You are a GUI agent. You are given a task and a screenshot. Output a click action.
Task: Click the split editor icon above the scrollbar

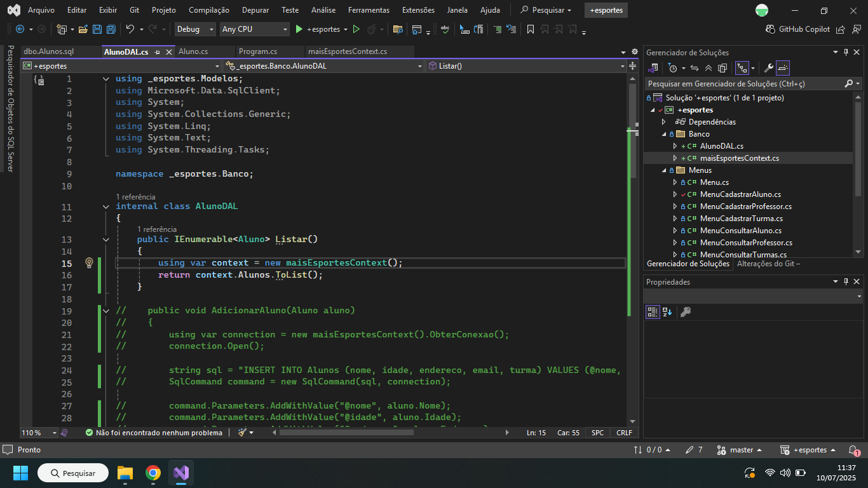(632, 65)
